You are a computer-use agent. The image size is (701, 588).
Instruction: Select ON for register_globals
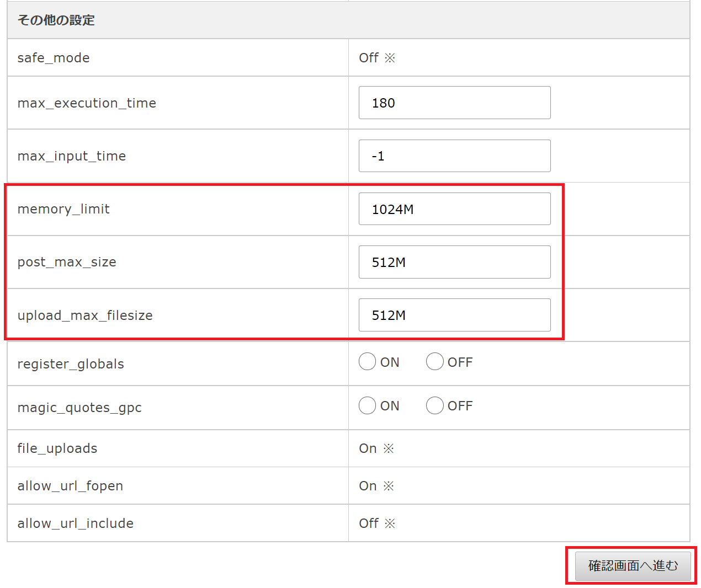[367, 362]
